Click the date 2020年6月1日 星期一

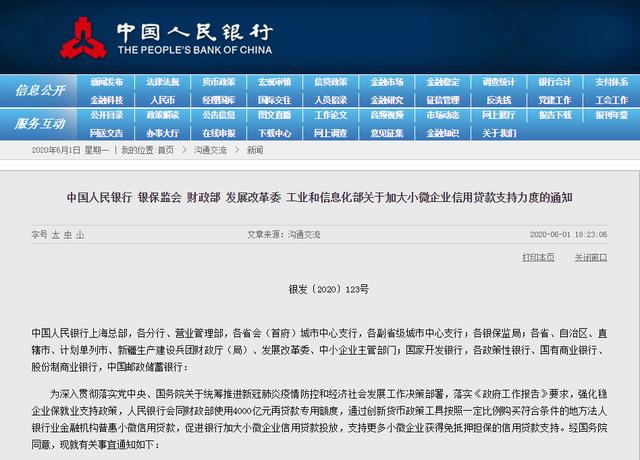(70, 150)
